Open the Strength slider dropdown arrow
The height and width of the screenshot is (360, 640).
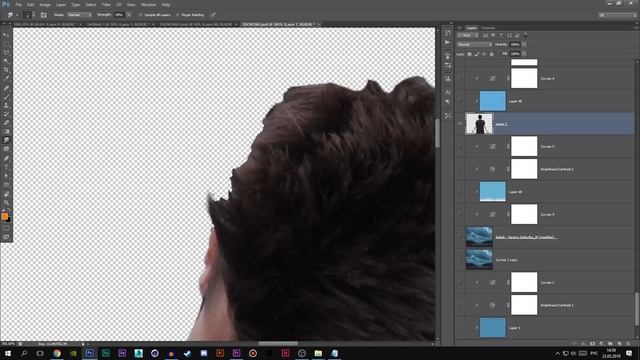point(129,15)
